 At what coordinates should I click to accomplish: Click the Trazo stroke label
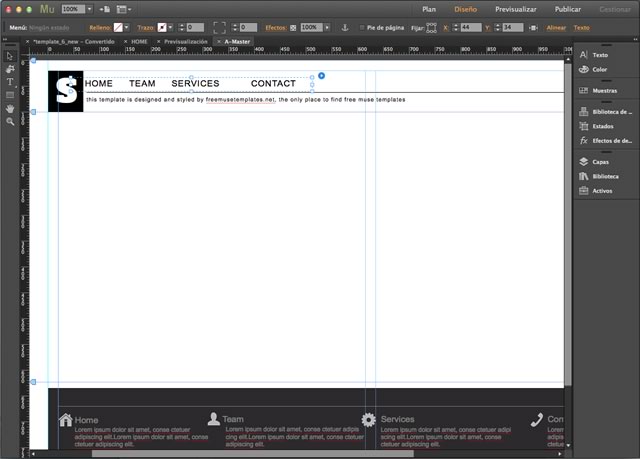(x=146, y=28)
